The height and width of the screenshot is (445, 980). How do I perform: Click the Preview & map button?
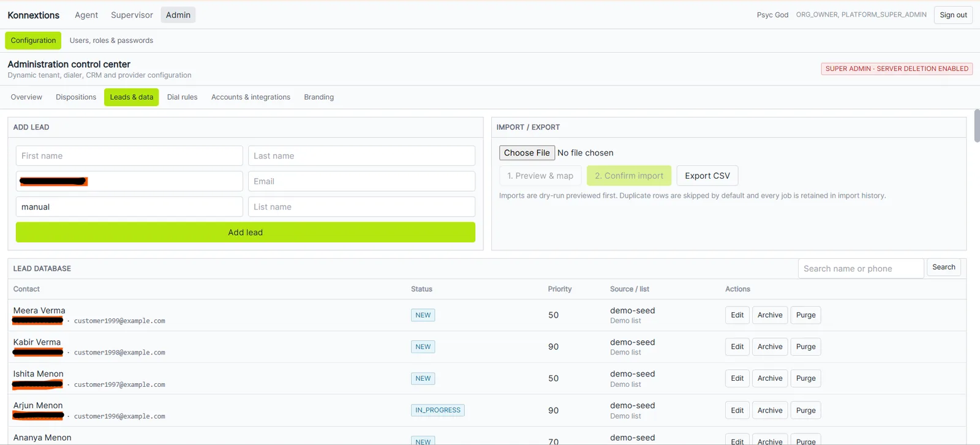540,176
